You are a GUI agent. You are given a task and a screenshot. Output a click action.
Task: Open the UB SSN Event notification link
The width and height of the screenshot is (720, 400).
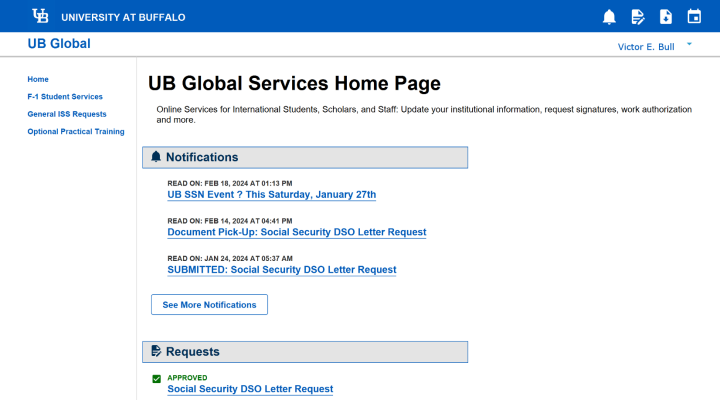point(271,195)
